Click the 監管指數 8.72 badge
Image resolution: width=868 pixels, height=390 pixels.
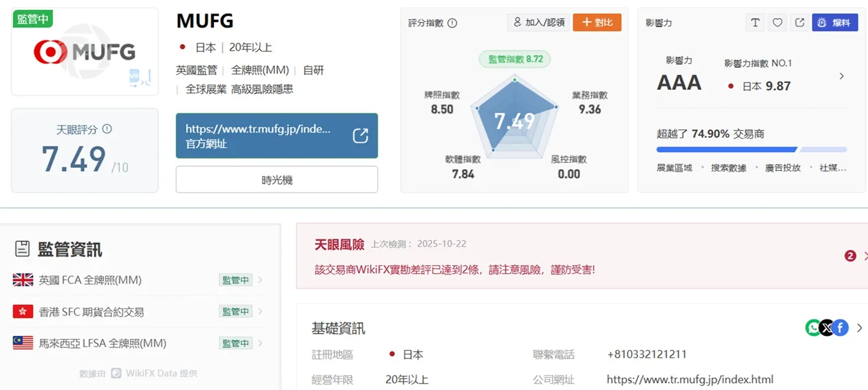pos(515,59)
